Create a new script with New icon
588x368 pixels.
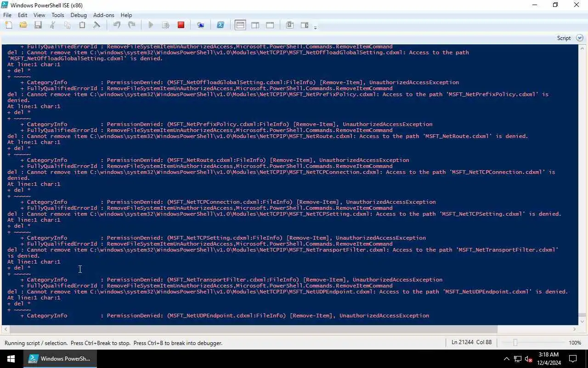pos(9,25)
